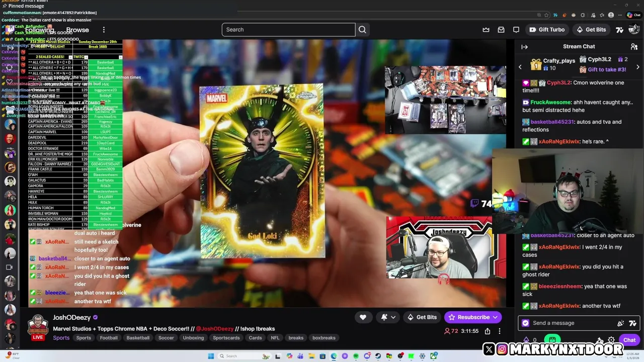The height and width of the screenshot is (362, 644).
Task: Open Spotify from the taskbar
Action: pyautogui.click(x=356, y=356)
